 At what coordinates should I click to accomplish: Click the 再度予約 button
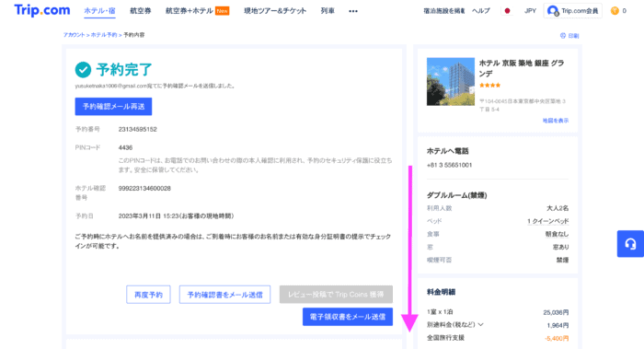pyautogui.click(x=148, y=295)
